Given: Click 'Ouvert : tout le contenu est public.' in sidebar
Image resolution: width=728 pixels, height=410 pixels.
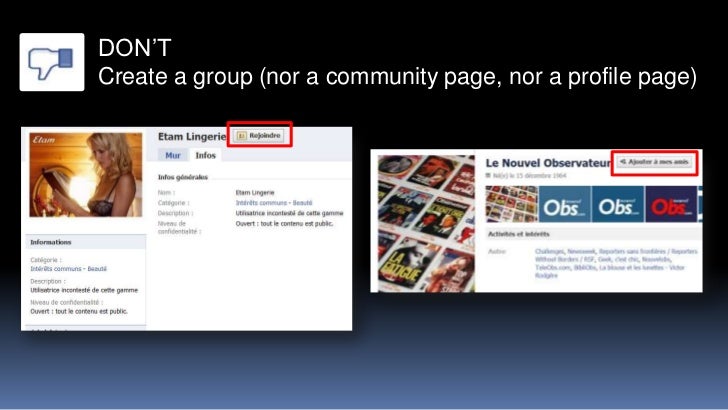Looking at the screenshot, I should coord(79,311).
